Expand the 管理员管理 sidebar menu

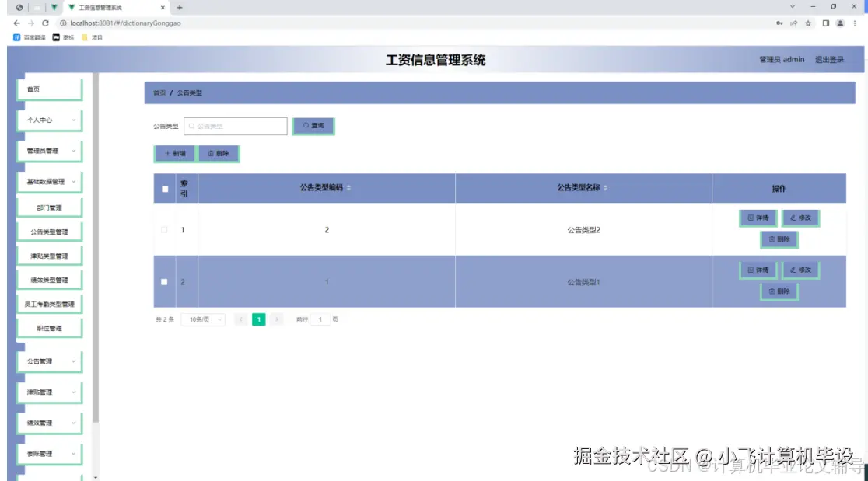[50, 151]
